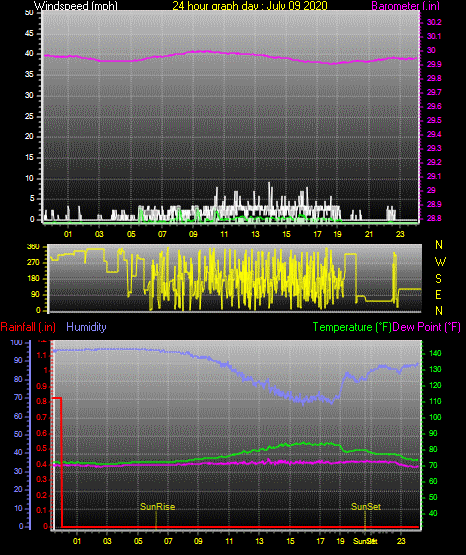Click the 'Barometer (.in)' axis title
The image size is (466, 555).
(x=405, y=6)
